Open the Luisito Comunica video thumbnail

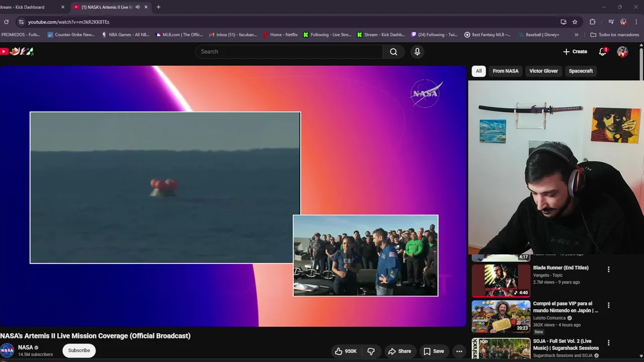[x=501, y=317]
